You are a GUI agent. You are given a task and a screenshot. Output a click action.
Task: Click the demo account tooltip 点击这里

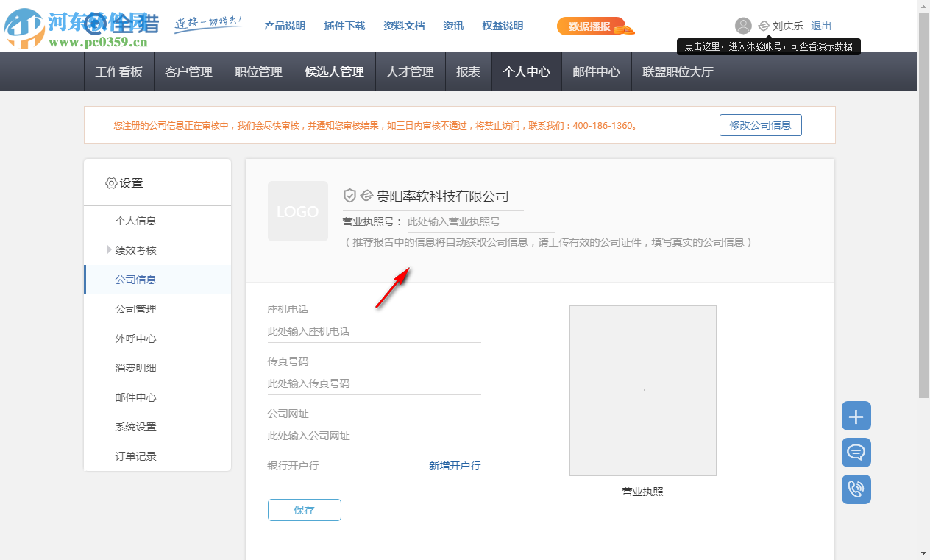click(x=769, y=46)
